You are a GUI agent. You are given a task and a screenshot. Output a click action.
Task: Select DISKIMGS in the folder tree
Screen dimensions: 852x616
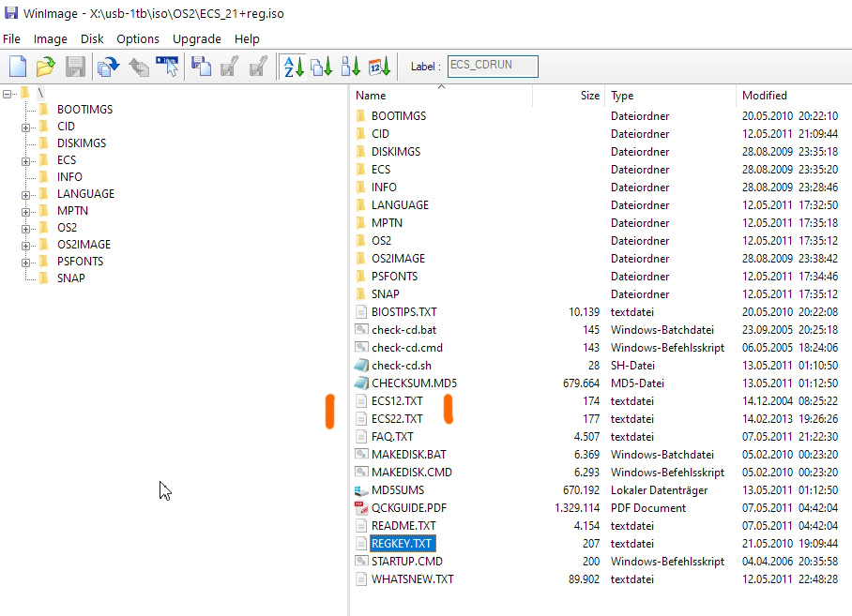pyautogui.click(x=82, y=143)
